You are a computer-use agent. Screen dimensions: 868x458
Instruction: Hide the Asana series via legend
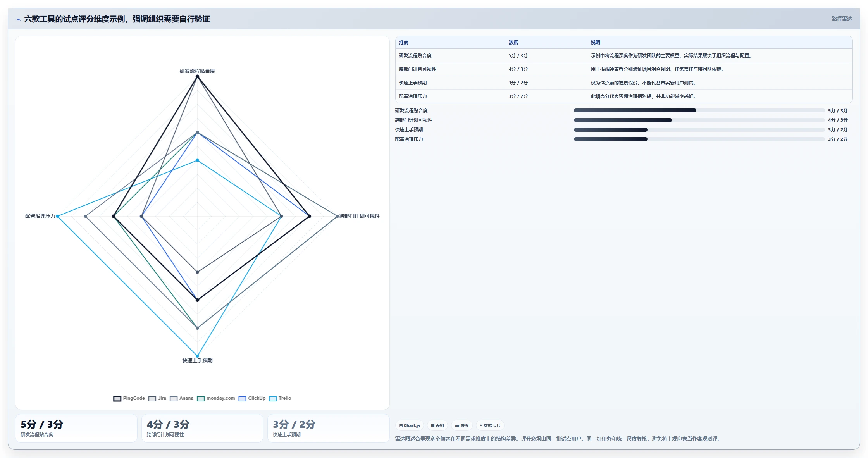(182, 398)
